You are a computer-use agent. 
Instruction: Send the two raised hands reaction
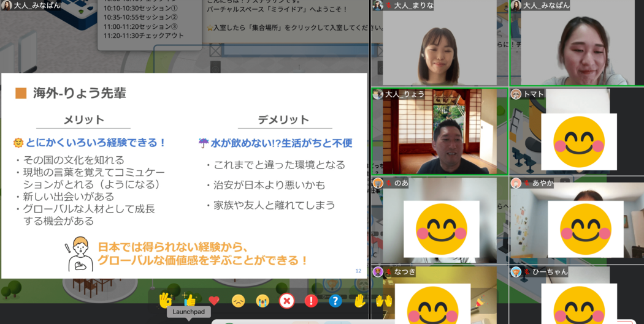tap(384, 301)
